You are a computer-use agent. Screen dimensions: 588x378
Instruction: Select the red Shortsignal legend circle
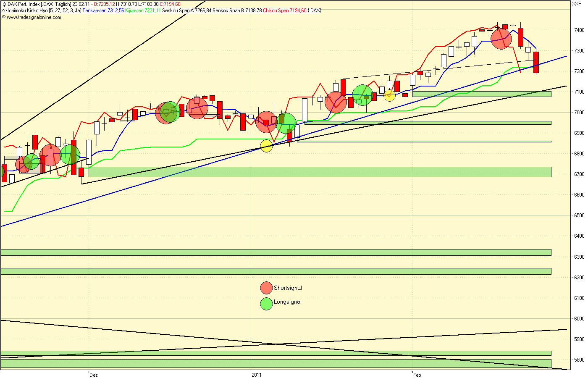[x=265, y=288]
